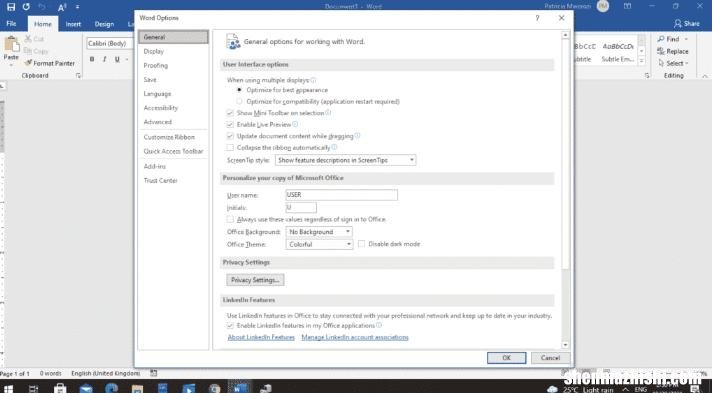Click info icon next to Enable Live Preview

click(x=295, y=124)
